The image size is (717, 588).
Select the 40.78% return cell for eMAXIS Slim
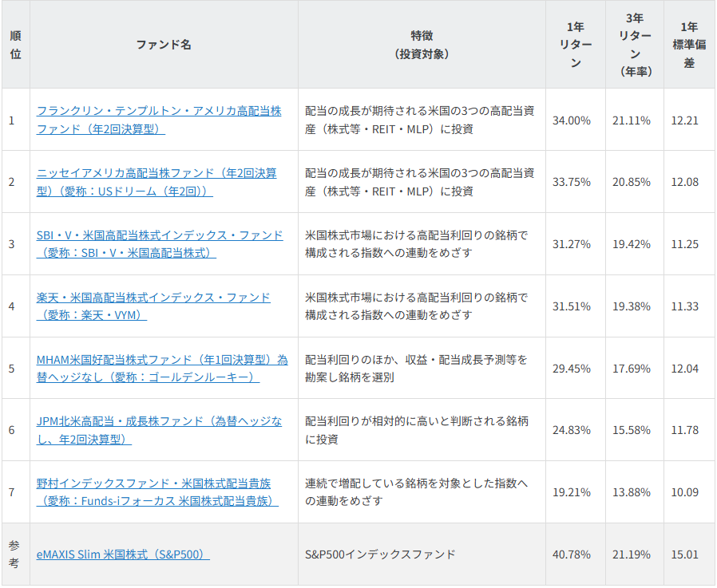pyautogui.click(x=572, y=554)
